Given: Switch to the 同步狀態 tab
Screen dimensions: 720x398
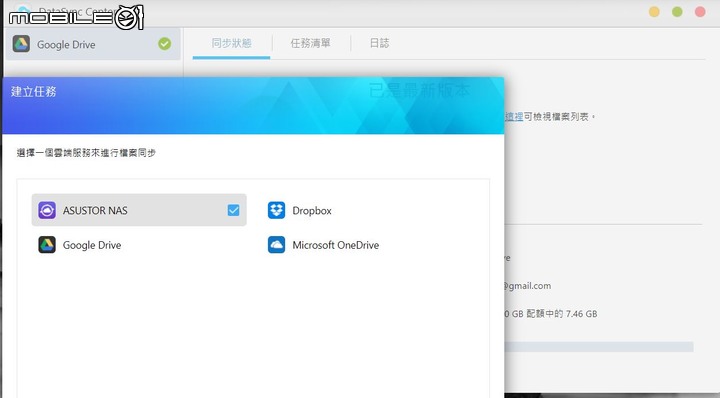Looking at the screenshot, I should [x=231, y=43].
